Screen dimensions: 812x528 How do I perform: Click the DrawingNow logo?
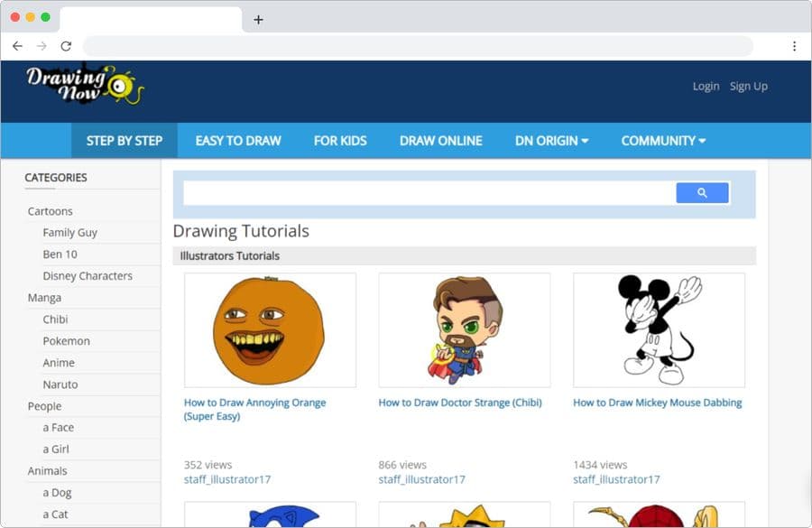click(85, 84)
